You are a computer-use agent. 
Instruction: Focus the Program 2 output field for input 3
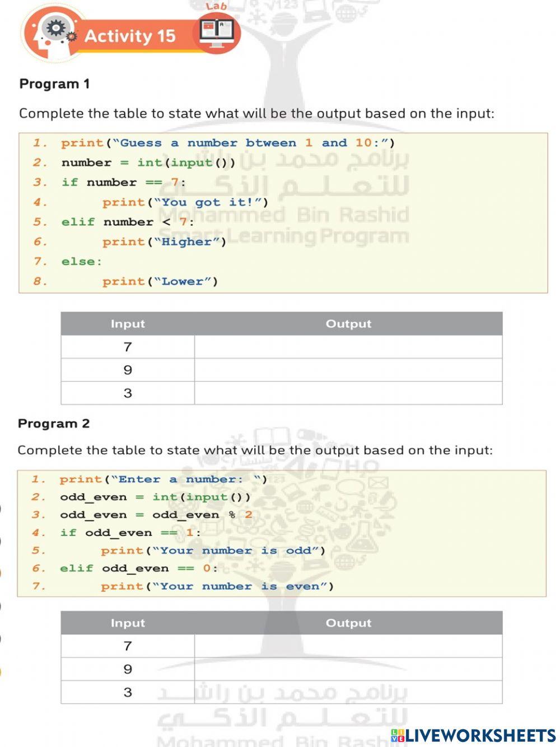[348, 692]
